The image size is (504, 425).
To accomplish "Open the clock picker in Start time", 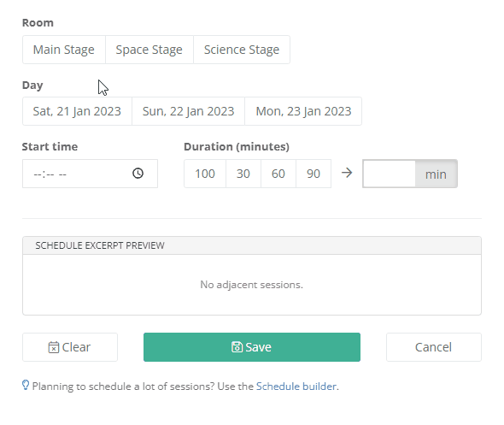I will coord(138,174).
